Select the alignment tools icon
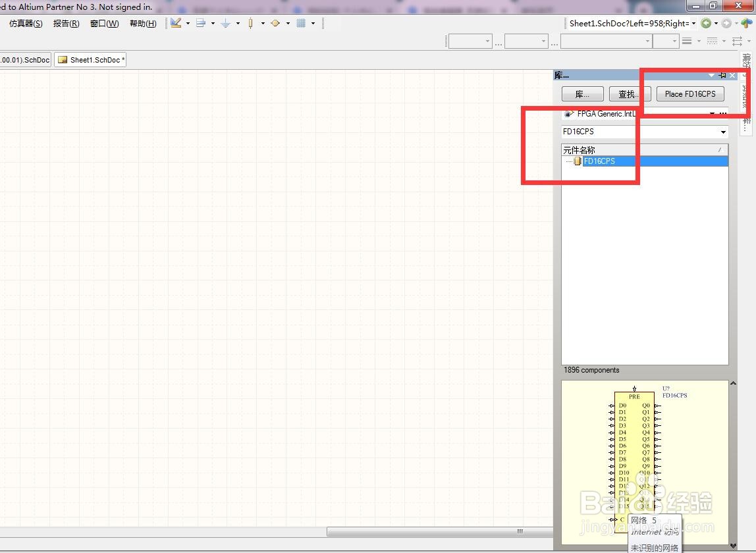756x553 pixels. 201,22
